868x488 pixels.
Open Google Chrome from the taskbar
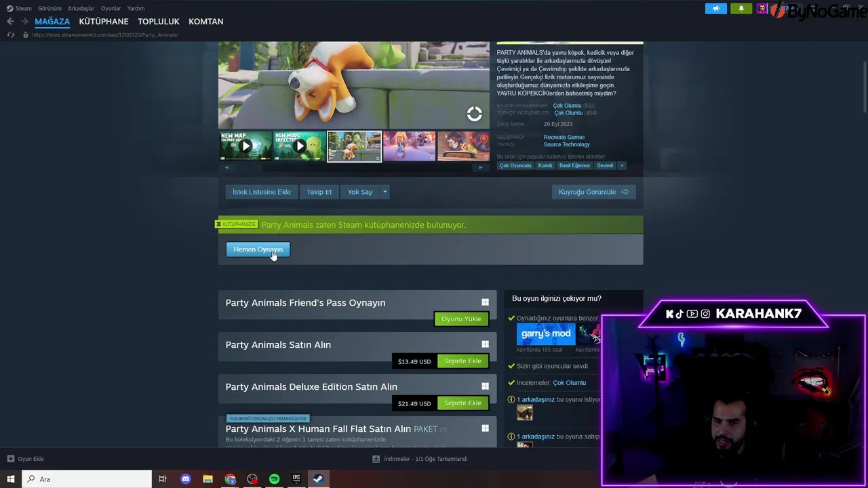[x=231, y=479]
